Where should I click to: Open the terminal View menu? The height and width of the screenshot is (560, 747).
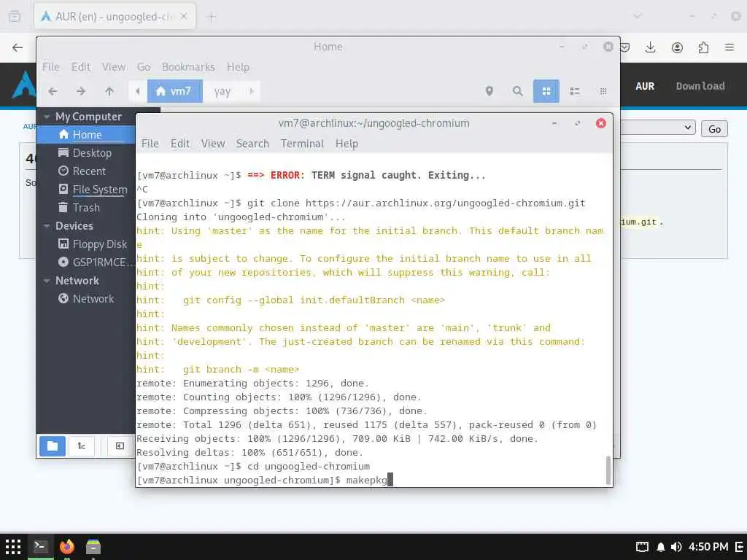(212, 144)
